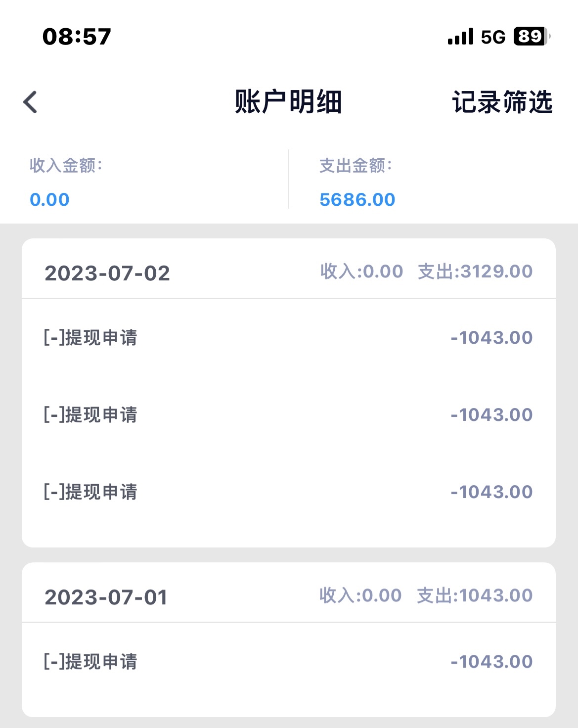Tap the 账户明细 page title
The height and width of the screenshot is (728, 578).
288,102
